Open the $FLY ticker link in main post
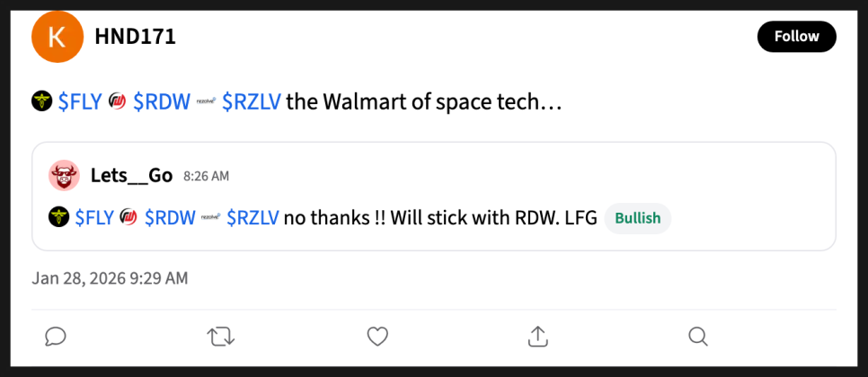This screenshot has height=377, width=868. (79, 101)
